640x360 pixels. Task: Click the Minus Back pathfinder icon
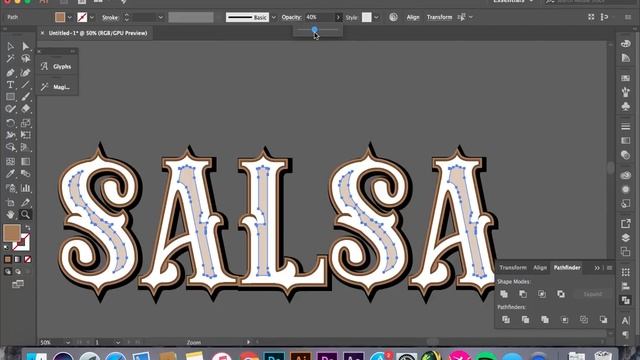coord(603,320)
